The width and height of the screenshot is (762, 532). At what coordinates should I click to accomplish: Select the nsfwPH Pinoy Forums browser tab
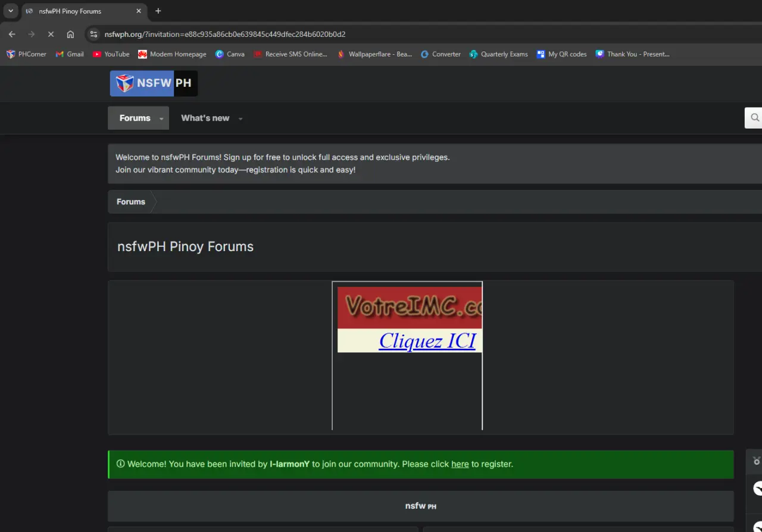(83, 11)
